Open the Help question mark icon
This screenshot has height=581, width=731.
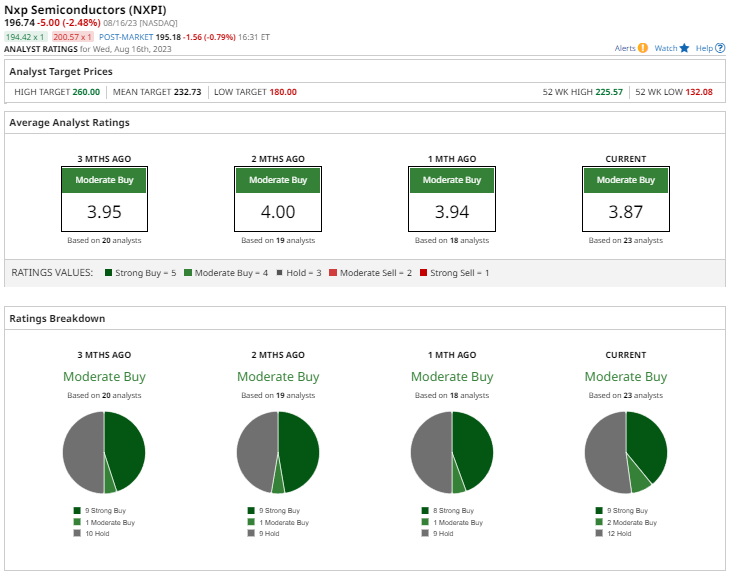pos(721,48)
